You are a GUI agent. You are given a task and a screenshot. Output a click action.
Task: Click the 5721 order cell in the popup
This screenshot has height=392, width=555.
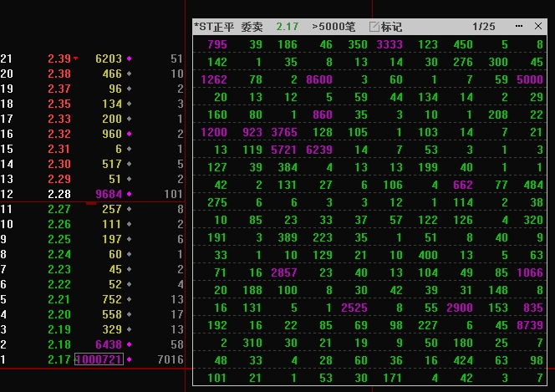[x=284, y=150]
